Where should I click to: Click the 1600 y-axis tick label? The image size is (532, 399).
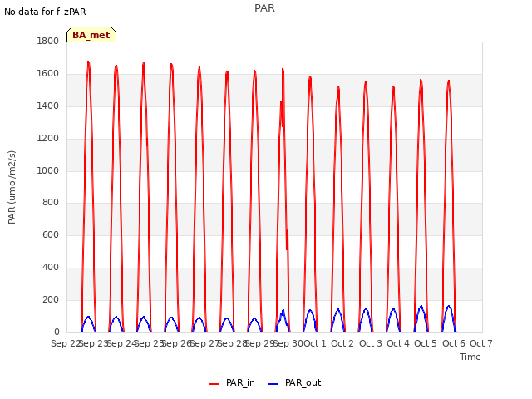[x=48, y=74]
